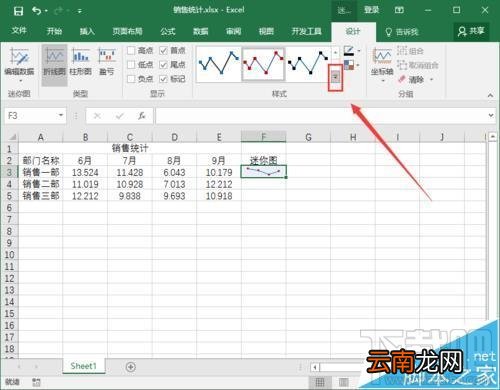Undo the last action

(36, 11)
